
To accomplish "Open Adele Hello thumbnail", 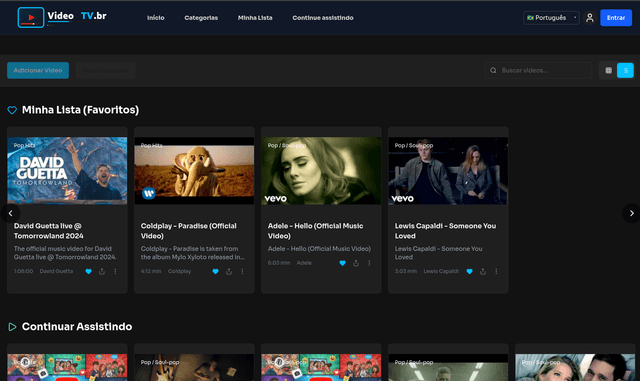I will coord(321,171).
